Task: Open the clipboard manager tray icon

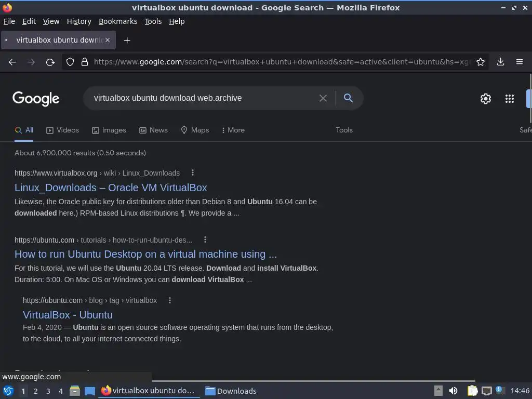Action: tap(472, 391)
